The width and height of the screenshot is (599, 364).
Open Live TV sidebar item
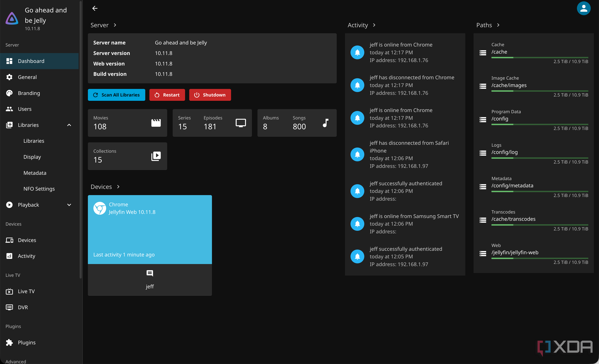tap(39, 291)
